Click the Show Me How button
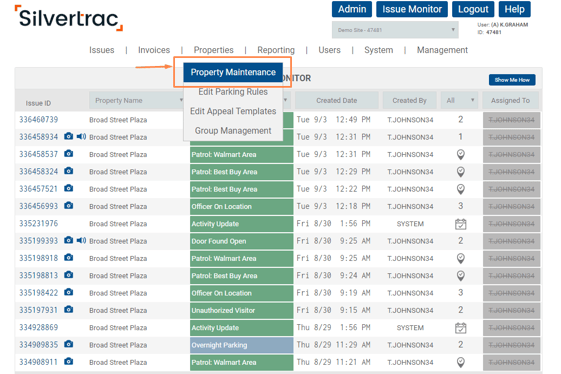The width and height of the screenshot is (561, 374). click(x=512, y=80)
